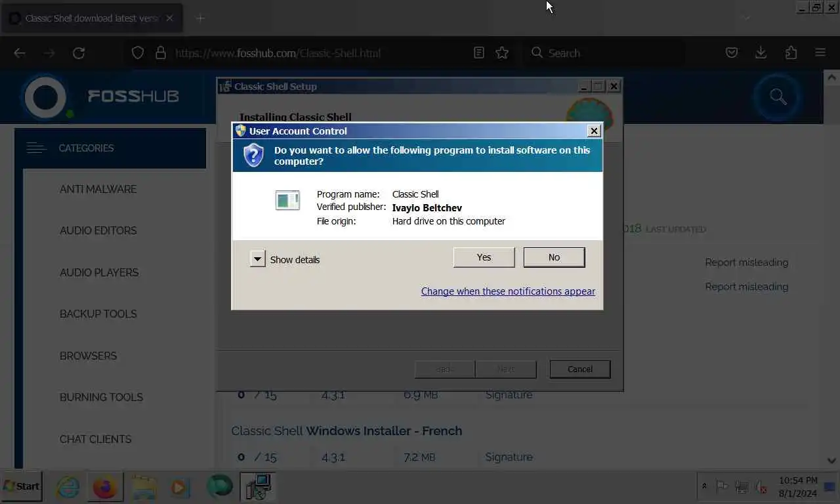Open a new Firefox tab with plus

pos(200,18)
